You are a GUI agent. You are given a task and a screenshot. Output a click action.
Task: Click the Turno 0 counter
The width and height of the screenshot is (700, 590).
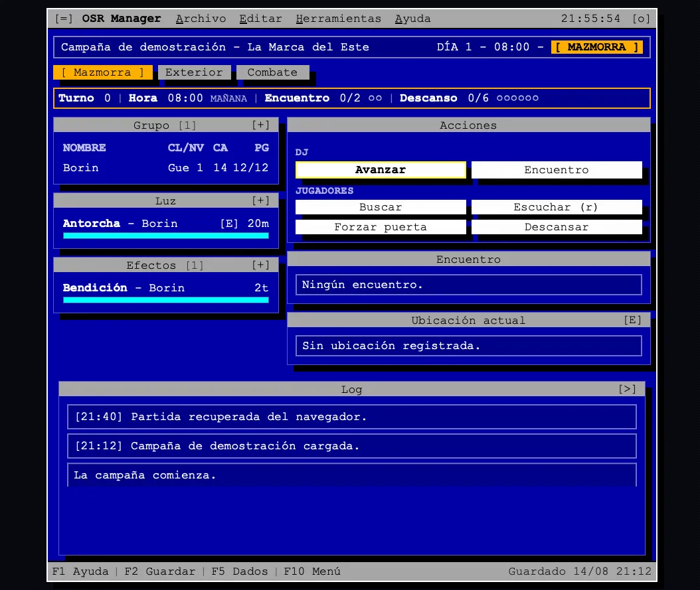[x=84, y=98]
